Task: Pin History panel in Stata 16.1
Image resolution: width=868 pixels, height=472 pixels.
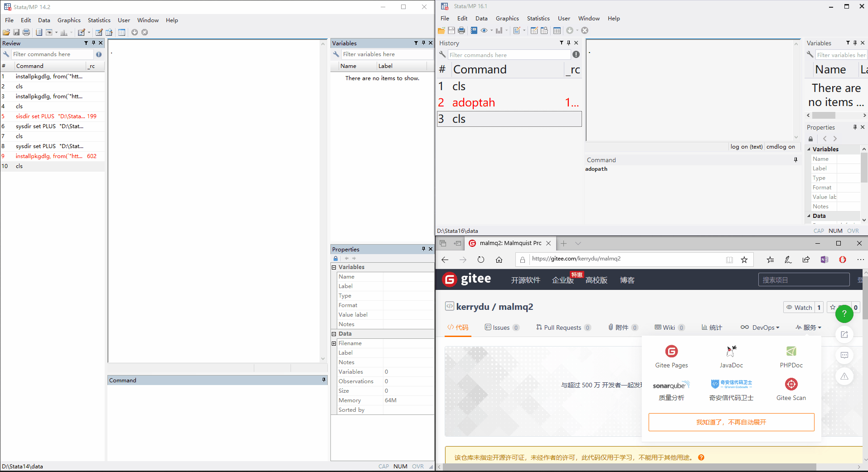Action: click(569, 43)
